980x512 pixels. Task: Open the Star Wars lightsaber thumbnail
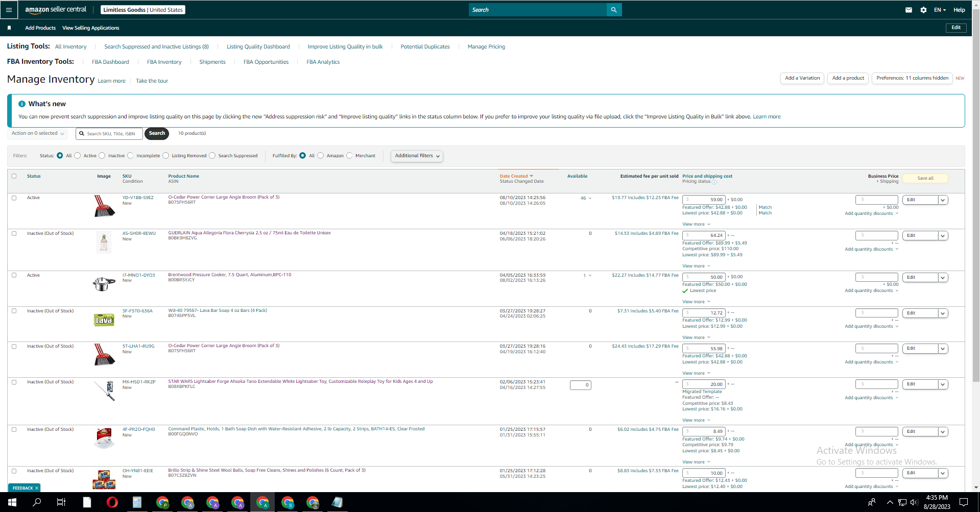coord(104,391)
